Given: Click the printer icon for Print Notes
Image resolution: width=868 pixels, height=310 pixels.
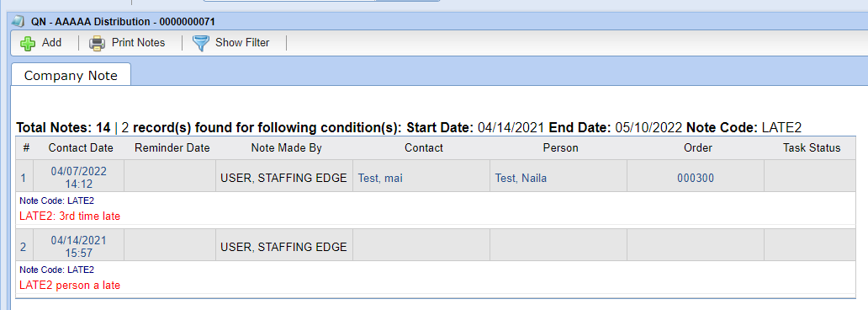Looking at the screenshot, I should 98,43.
